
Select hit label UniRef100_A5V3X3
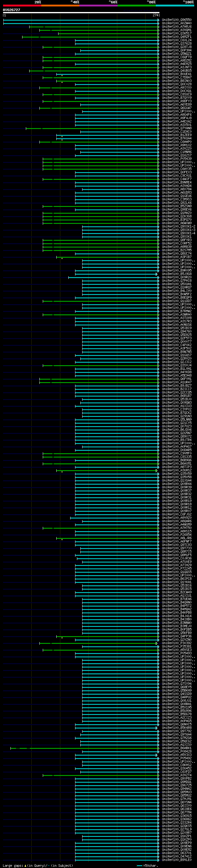click(x=176, y=755)
